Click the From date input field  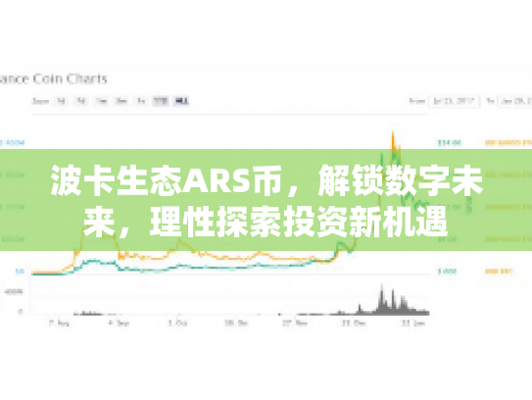[455, 101]
